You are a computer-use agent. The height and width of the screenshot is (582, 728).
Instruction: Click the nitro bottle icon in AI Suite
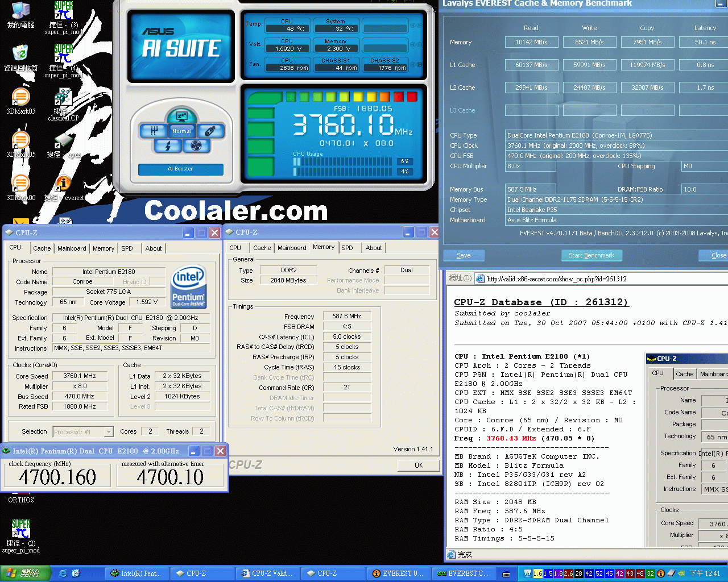[210, 131]
